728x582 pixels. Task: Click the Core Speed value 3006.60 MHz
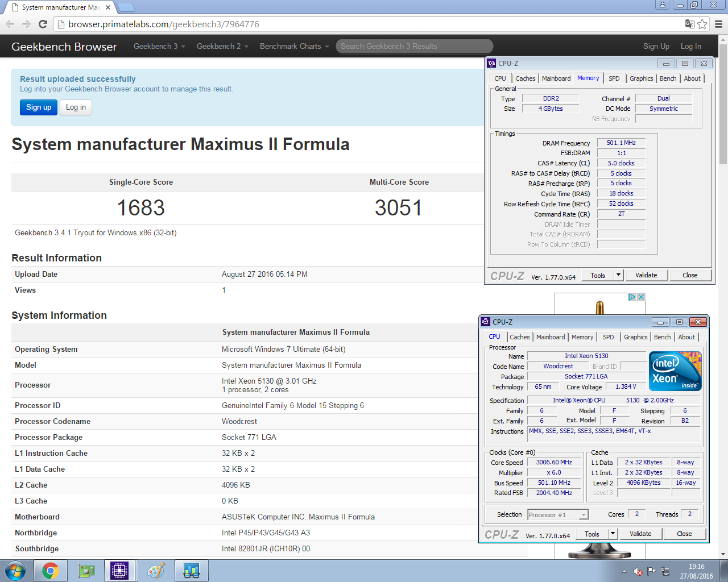coord(554,462)
